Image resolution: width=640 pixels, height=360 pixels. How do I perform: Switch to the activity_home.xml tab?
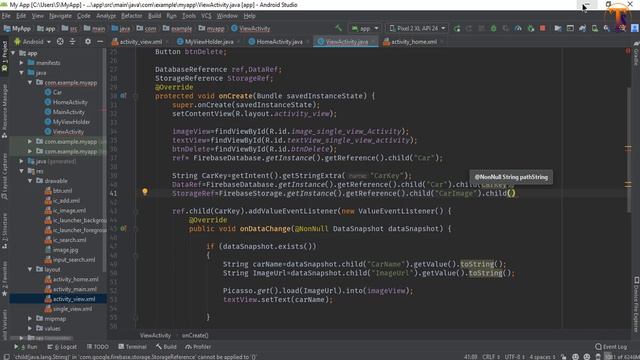click(413, 42)
